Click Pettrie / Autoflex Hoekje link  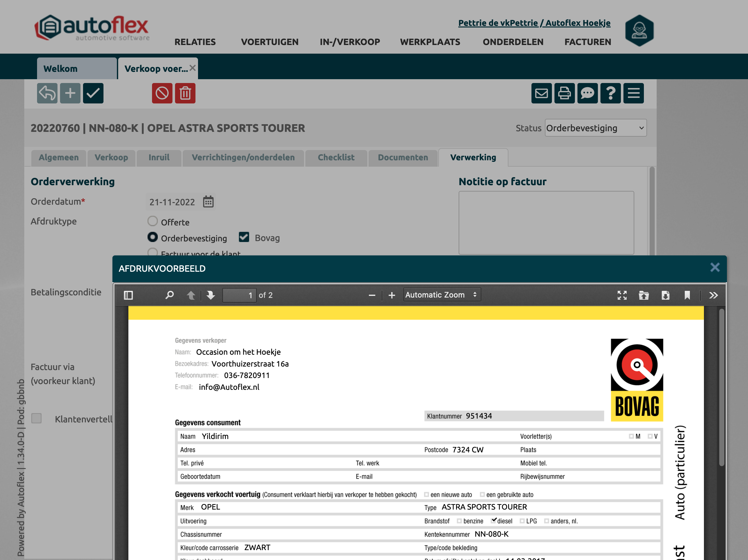click(534, 23)
